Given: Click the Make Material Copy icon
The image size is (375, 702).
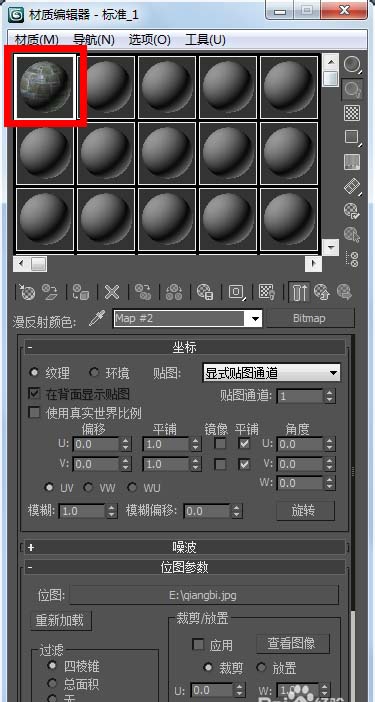Looking at the screenshot, I should (143, 292).
